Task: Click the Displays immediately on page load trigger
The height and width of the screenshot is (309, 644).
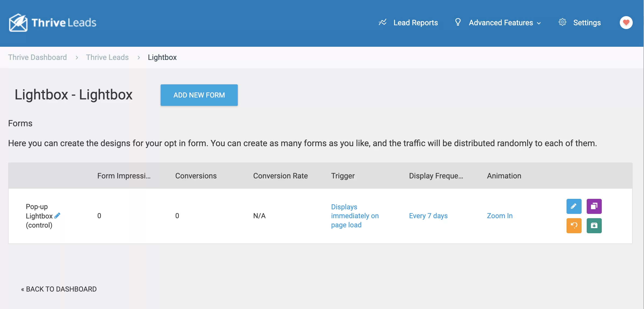Action: coord(354,215)
